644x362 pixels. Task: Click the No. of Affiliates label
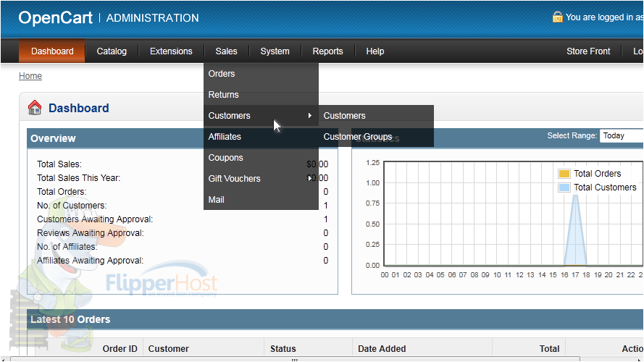point(67,247)
